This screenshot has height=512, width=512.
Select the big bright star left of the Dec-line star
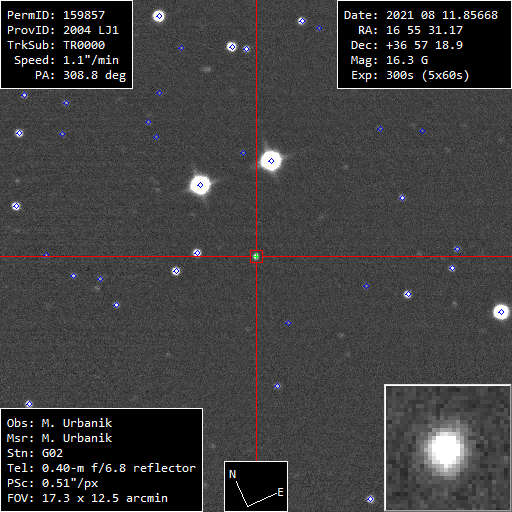(200, 185)
